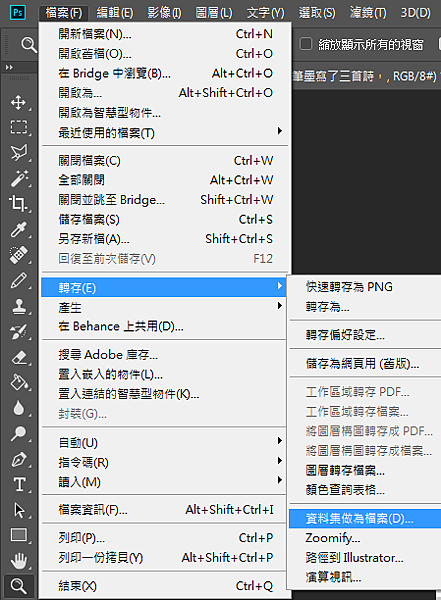This screenshot has width=441, height=600.
Task: Choose 開啟為智慧型物件...
Action: (x=164, y=112)
